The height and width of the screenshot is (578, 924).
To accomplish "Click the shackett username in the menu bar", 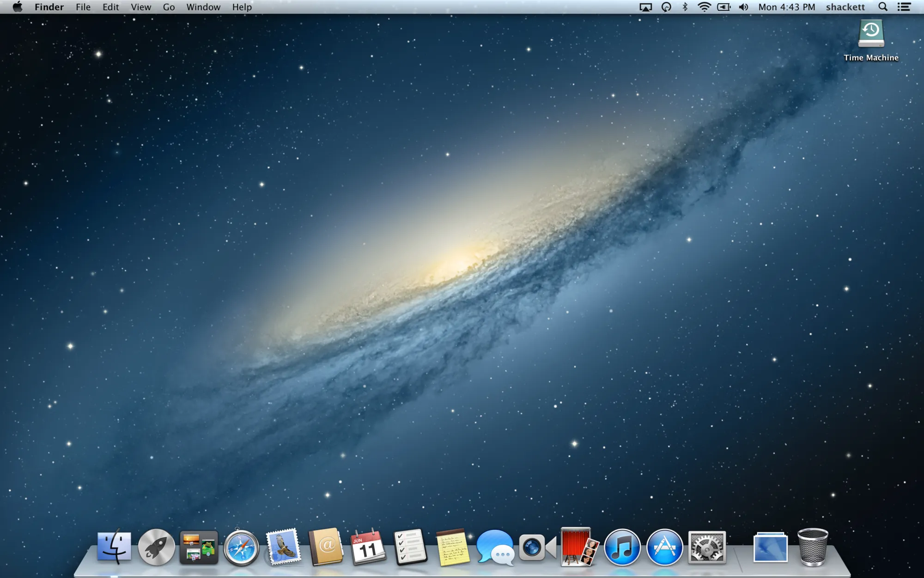I will 845,7.
